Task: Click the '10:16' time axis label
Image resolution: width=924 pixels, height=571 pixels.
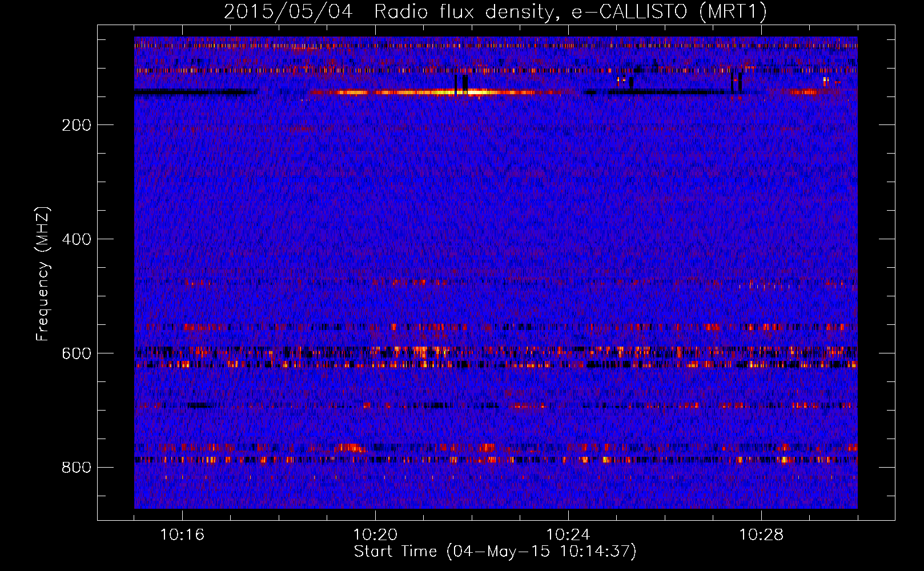Action: (x=182, y=535)
